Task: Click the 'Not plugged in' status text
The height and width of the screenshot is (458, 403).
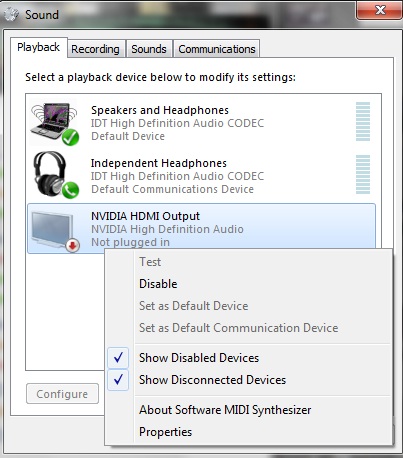Action: tap(130, 242)
